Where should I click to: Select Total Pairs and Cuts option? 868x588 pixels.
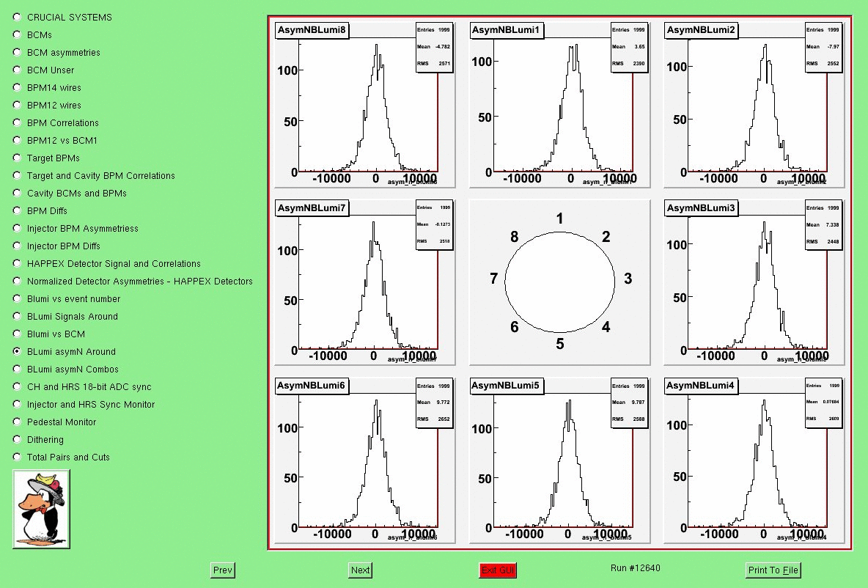click(17, 457)
